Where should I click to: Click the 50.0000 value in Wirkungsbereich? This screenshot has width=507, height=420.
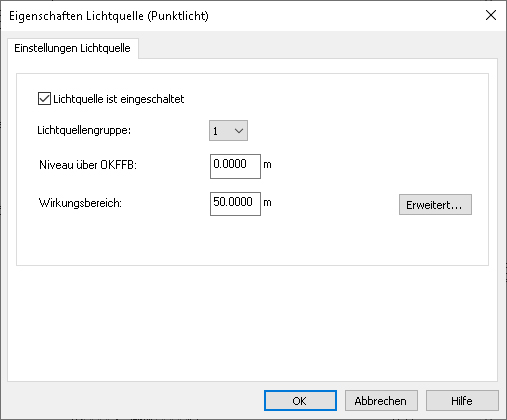point(233,202)
